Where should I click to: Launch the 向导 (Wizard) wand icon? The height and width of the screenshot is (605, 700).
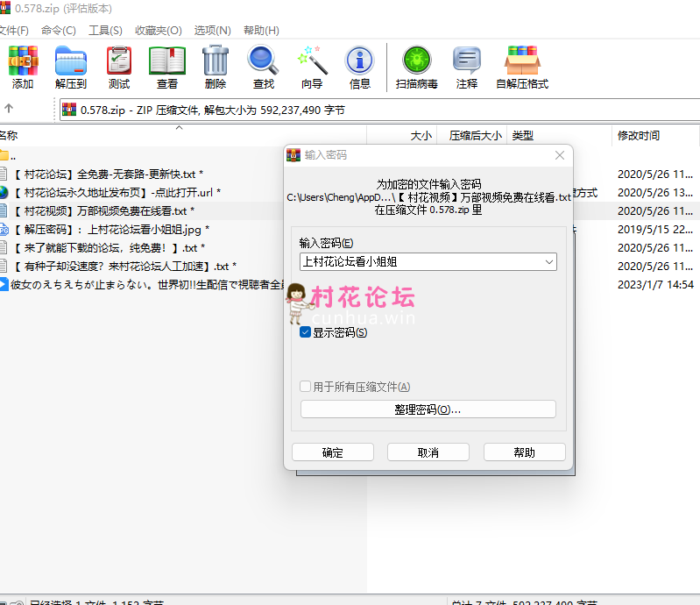[312, 67]
